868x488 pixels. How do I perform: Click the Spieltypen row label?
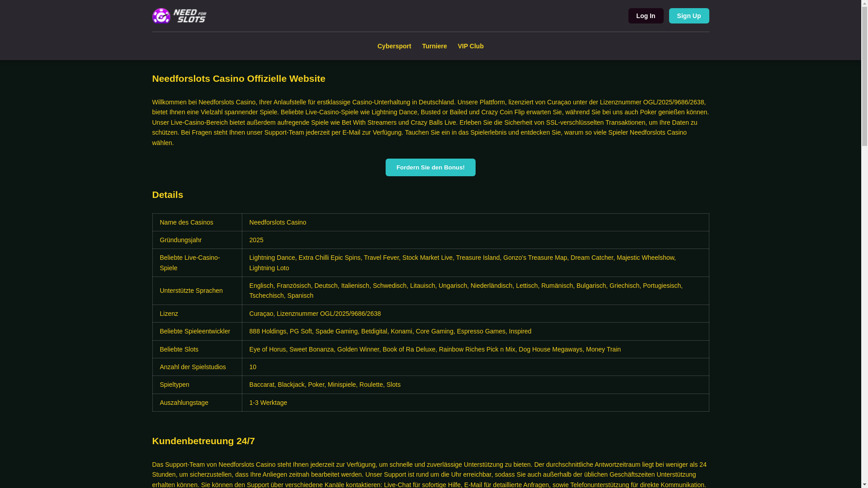[x=197, y=385]
